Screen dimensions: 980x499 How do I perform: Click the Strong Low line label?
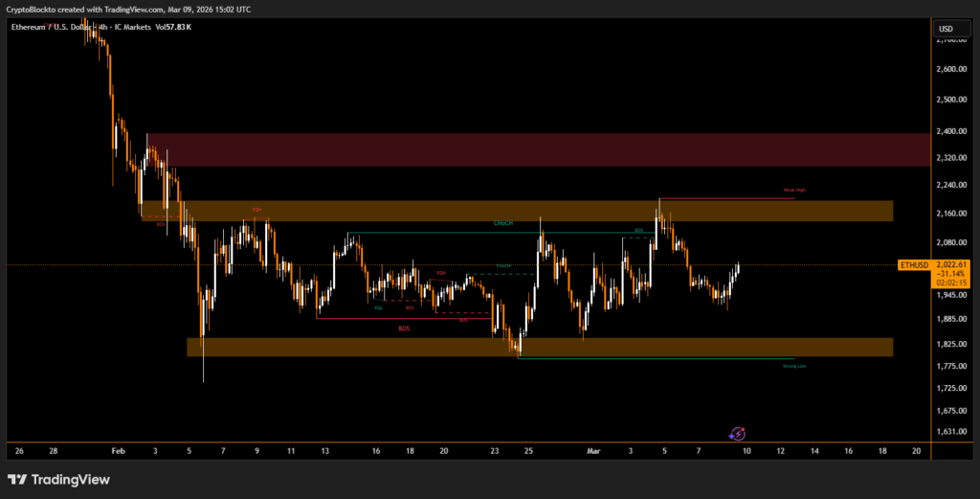793,366
